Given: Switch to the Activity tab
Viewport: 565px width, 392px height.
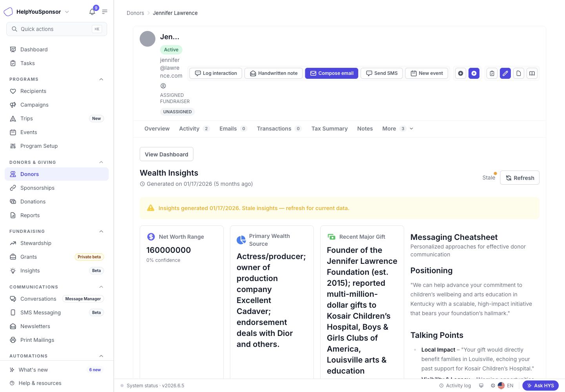Looking at the screenshot, I should click(x=194, y=129).
